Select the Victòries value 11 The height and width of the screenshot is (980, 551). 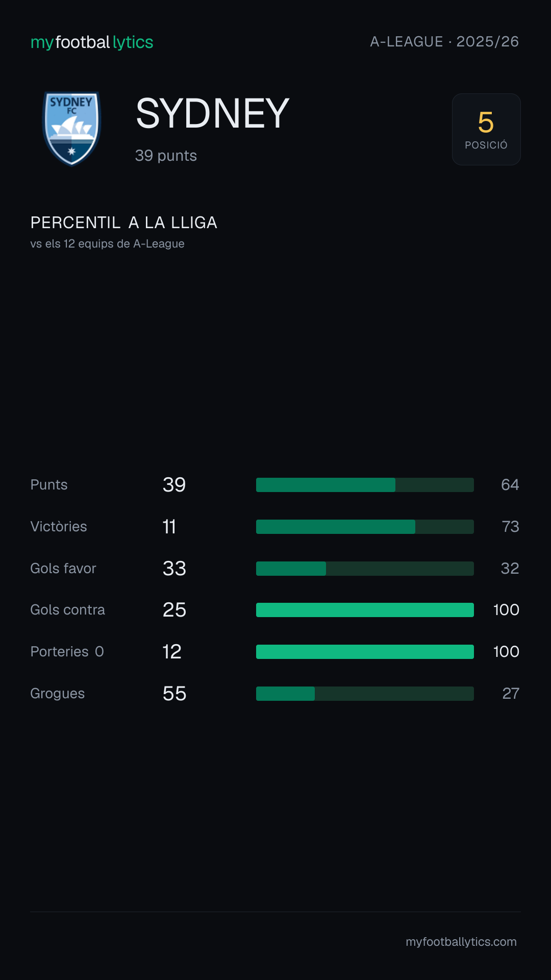(169, 527)
